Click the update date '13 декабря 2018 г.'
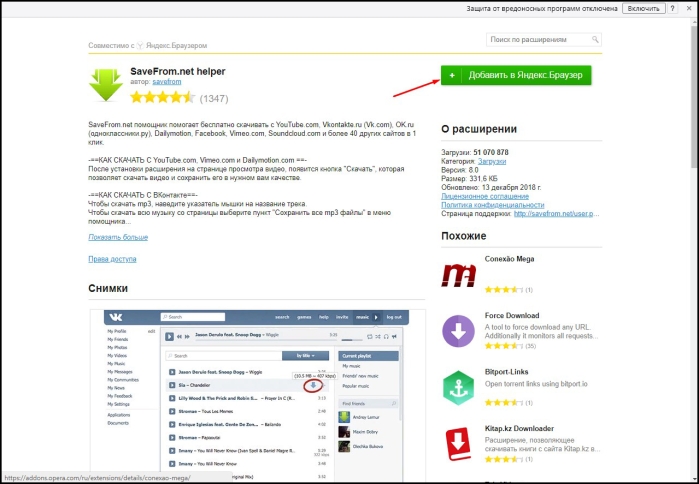Viewport: 699px width, 484px height. coord(511,187)
